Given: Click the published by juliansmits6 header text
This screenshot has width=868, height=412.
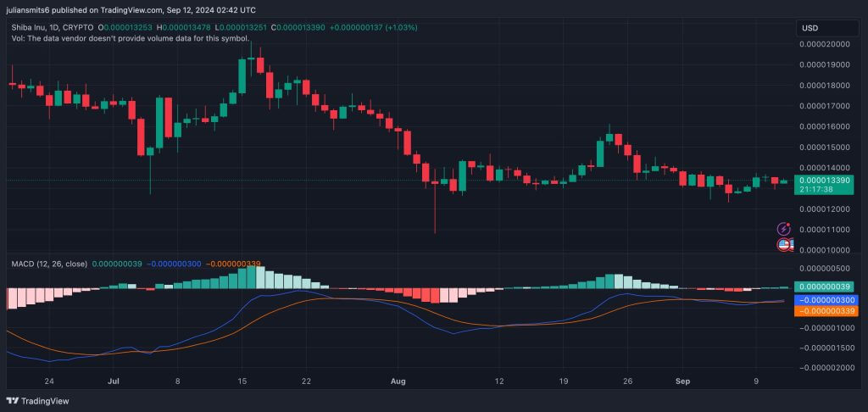Looking at the screenshot, I should [x=131, y=10].
